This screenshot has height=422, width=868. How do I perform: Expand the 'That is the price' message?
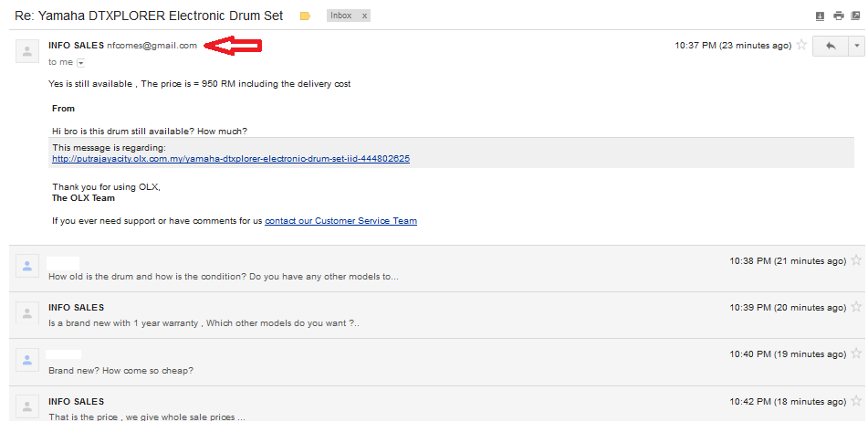coord(146,417)
